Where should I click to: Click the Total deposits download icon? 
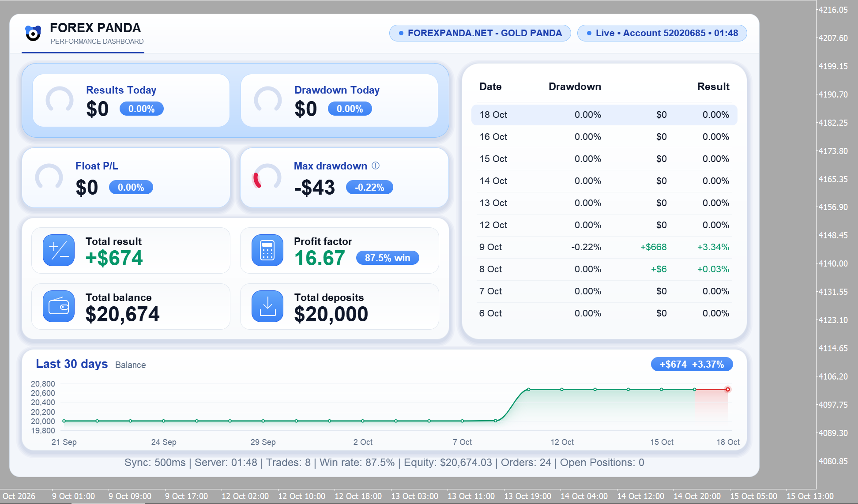[267, 306]
